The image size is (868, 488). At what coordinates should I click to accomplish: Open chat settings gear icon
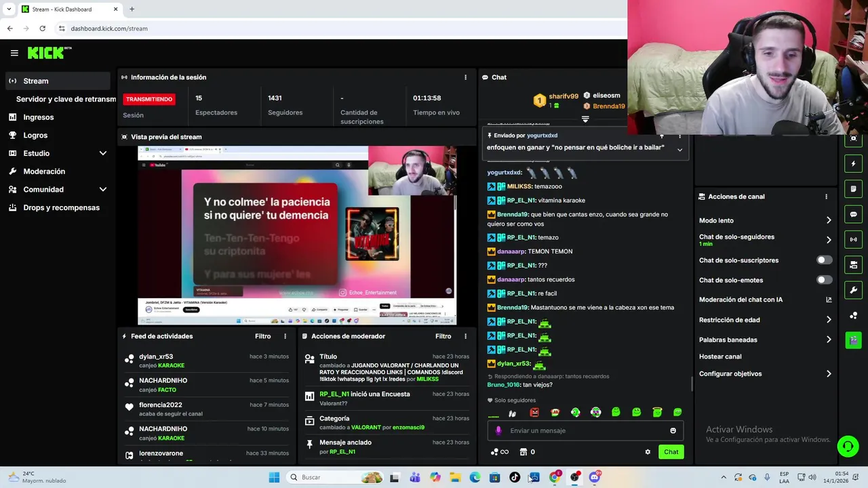click(648, 452)
